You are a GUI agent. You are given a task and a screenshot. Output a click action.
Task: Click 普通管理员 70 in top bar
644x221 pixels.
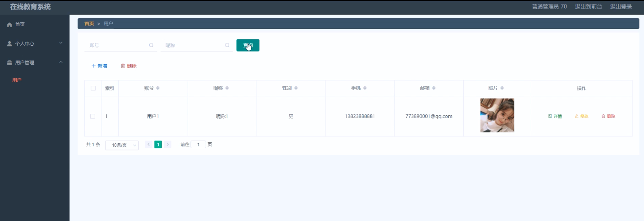(x=549, y=7)
